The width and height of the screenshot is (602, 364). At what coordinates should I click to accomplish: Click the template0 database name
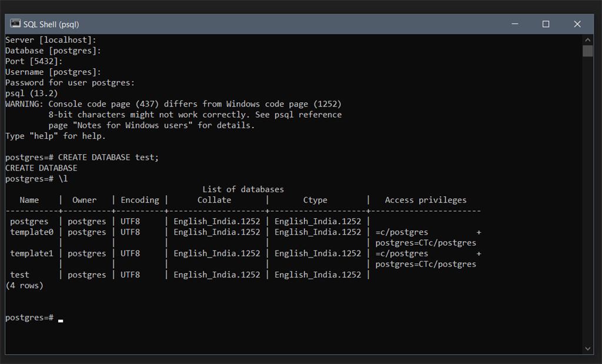(32, 232)
